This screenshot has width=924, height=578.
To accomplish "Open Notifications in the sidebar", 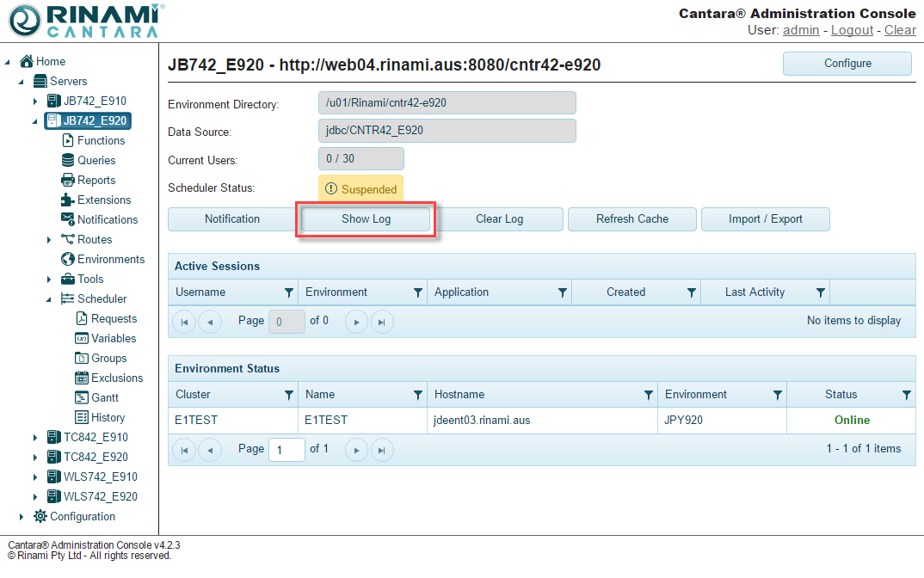I will click(98, 219).
